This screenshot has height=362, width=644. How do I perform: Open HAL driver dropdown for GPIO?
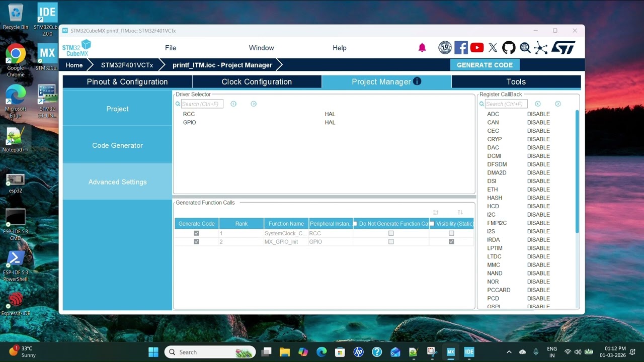pyautogui.click(x=330, y=122)
